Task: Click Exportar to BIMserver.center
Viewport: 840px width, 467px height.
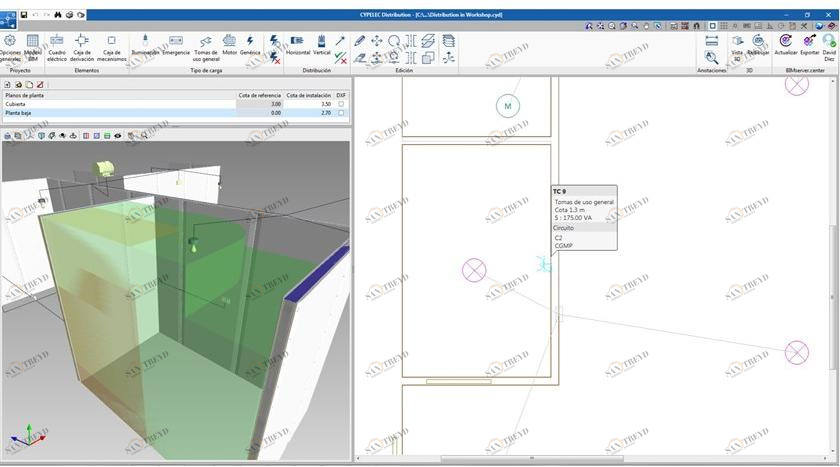Action: [810, 46]
